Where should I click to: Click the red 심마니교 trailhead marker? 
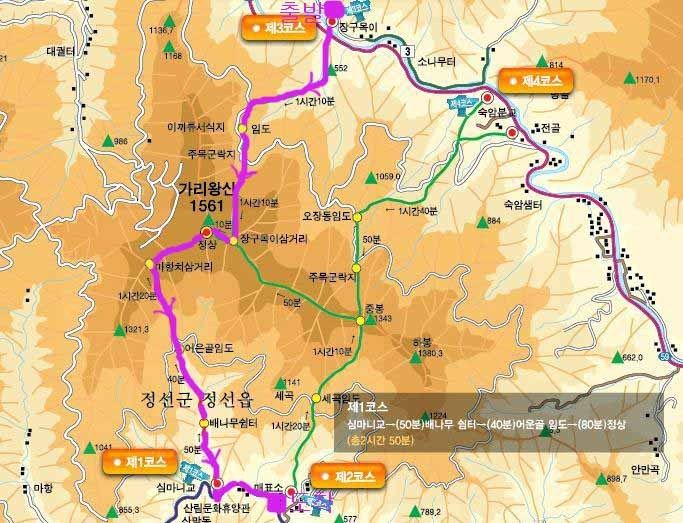[x=217, y=483]
